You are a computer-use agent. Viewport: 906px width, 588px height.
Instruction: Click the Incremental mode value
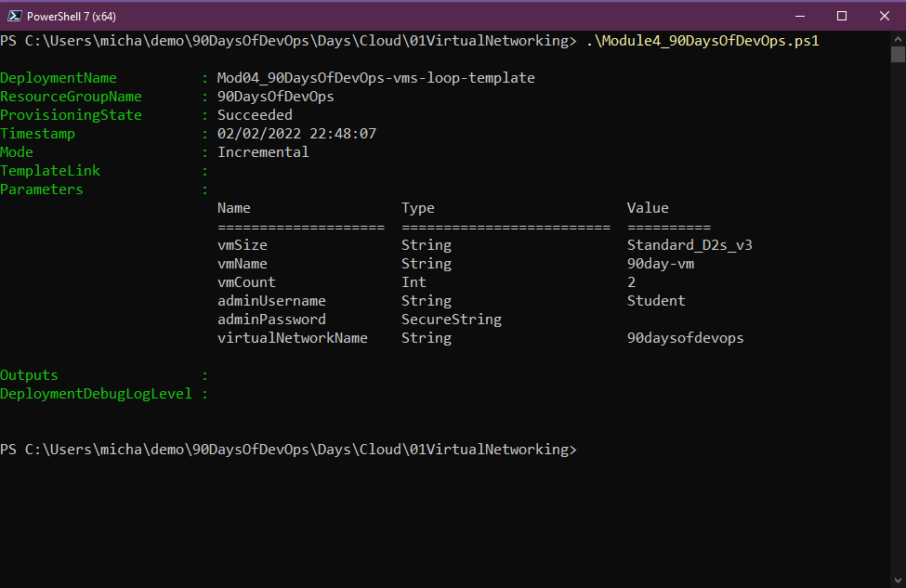point(263,152)
